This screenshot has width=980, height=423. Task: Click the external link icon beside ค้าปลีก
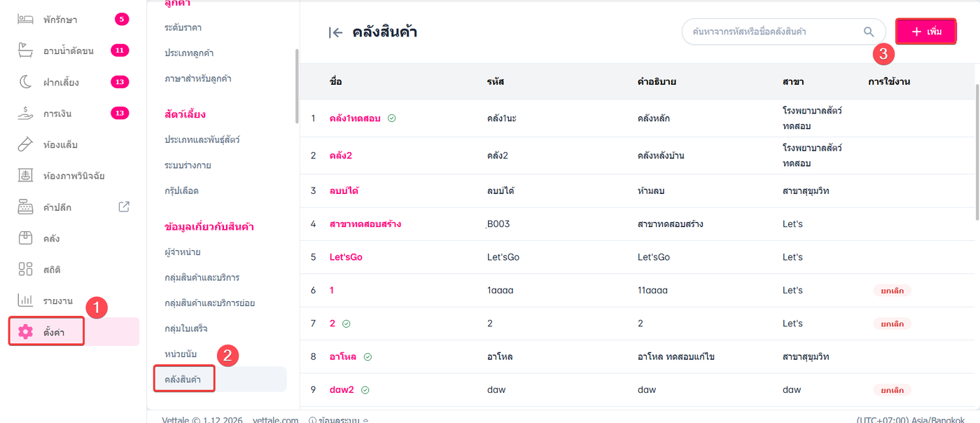[124, 207]
